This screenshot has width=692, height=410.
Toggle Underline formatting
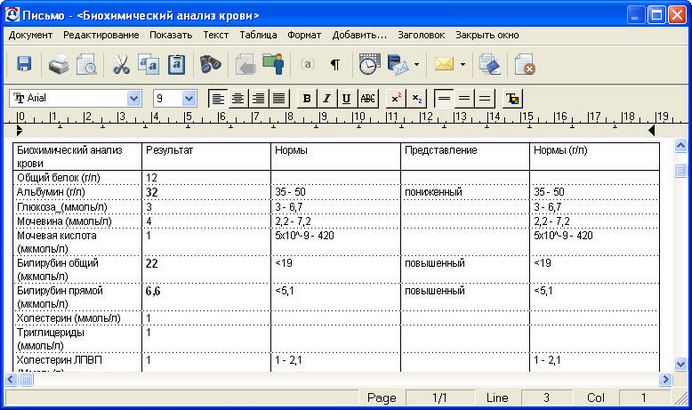pos(347,98)
